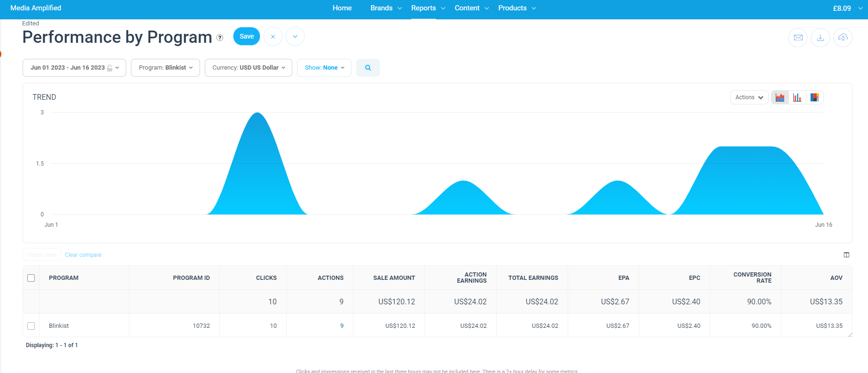Email the report using envelope icon
868x373 pixels.
point(798,38)
